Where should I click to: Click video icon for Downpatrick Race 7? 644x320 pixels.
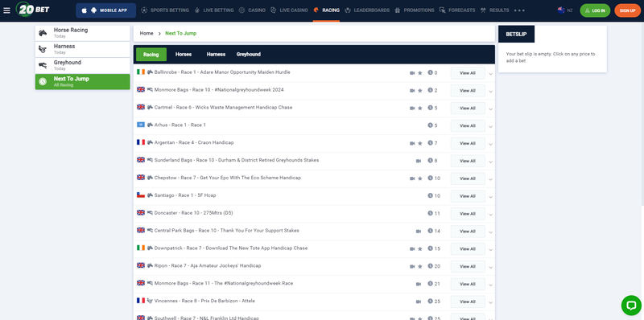[412, 249]
